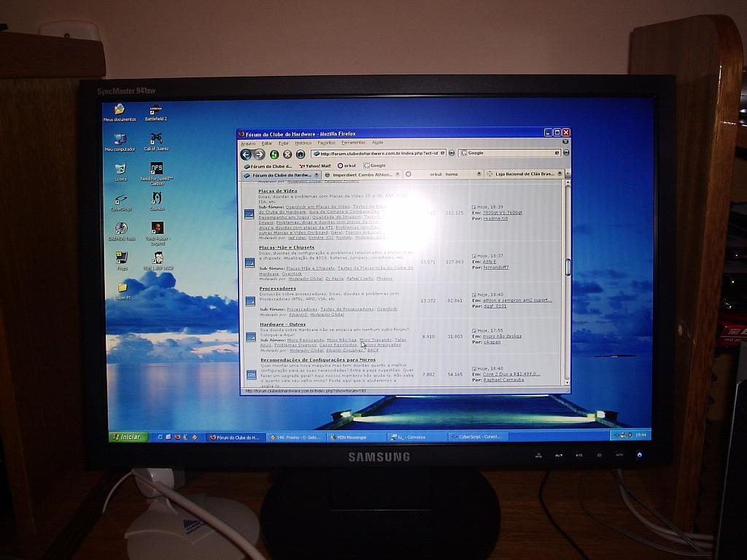
Task: Open the Lixeira recycle bin icon
Action: tap(120, 172)
